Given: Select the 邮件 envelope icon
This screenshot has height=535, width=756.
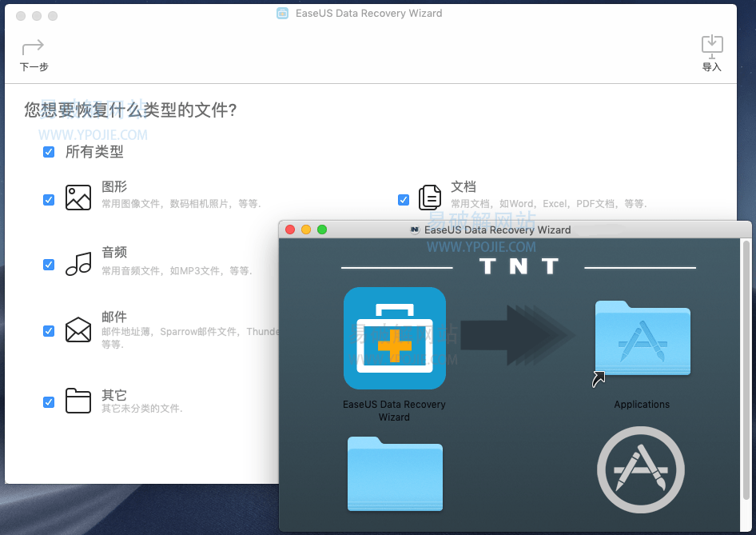Looking at the screenshot, I should pos(78,329).
